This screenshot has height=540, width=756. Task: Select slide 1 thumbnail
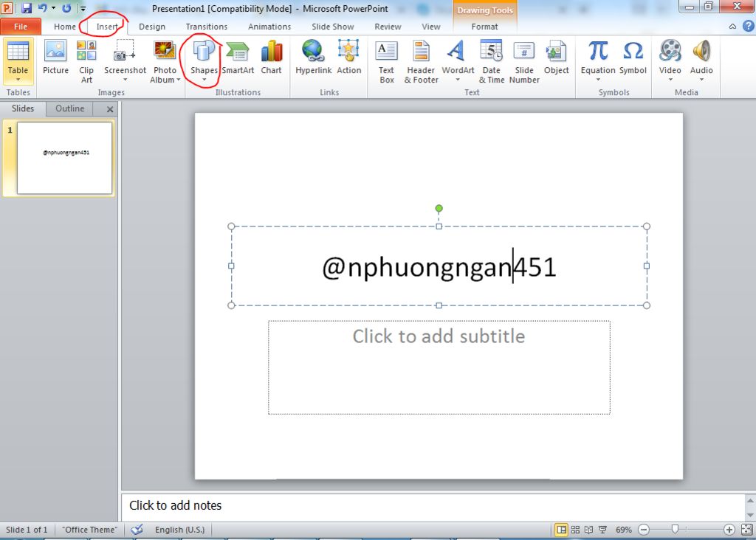(65, 158)
